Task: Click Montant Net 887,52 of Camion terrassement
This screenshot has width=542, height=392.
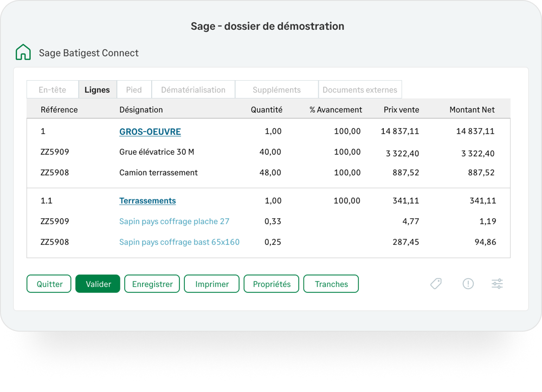Action: click(481, 173)
